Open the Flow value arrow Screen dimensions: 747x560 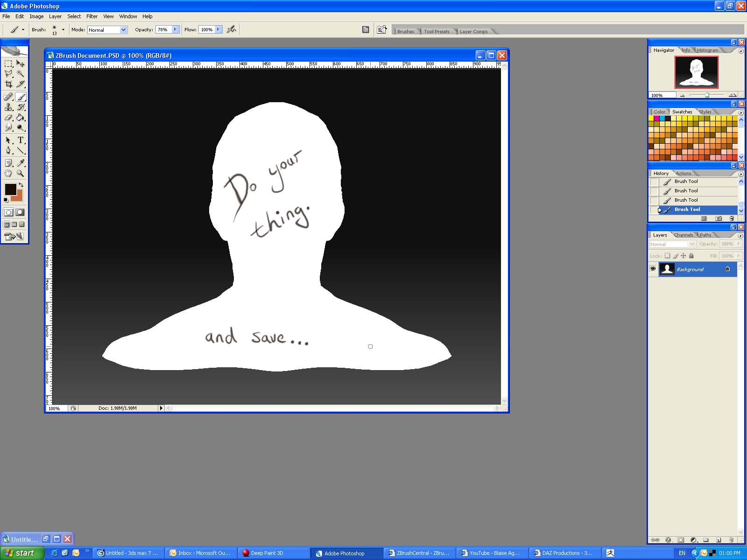218,29
